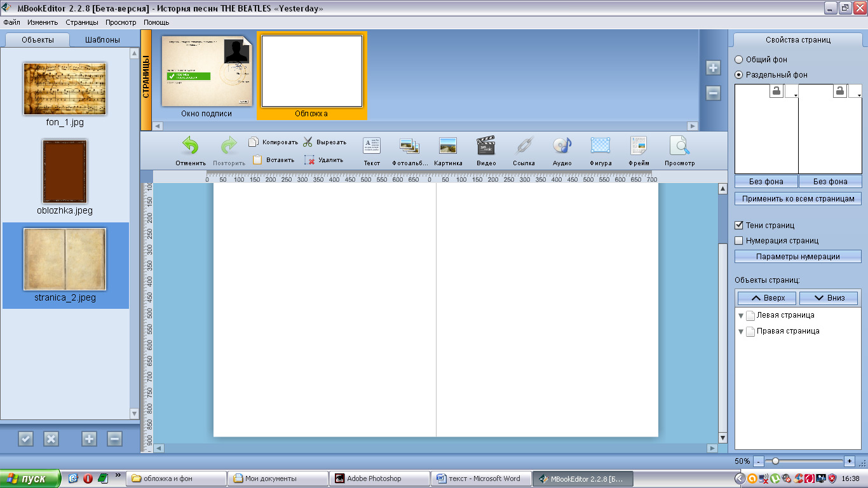This screenshot has width=868, height=488.
Task: Open the Страницы menu
Action: point(81,22)
